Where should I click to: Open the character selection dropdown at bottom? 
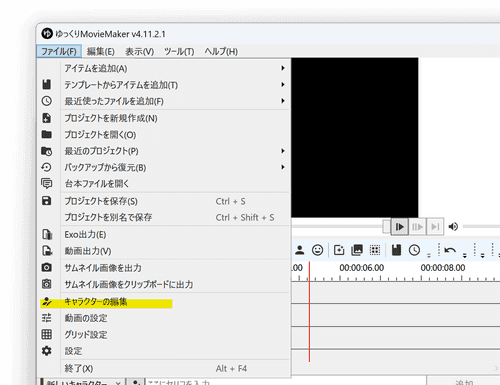click(83, 382)
